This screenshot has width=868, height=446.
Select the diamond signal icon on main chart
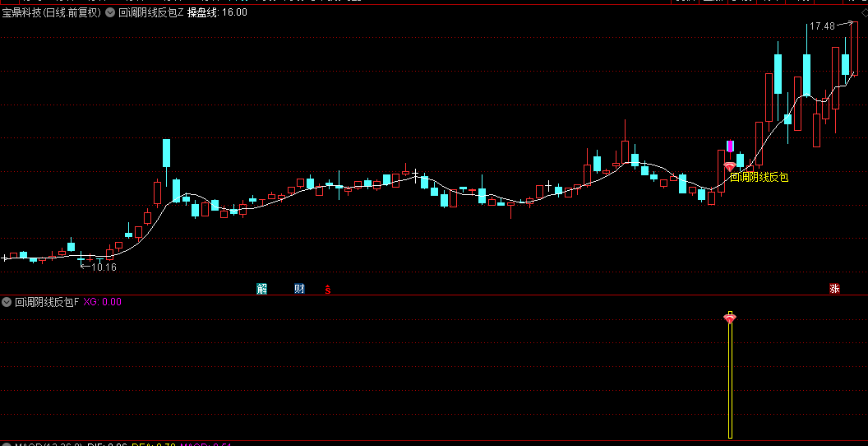(730, 166)
